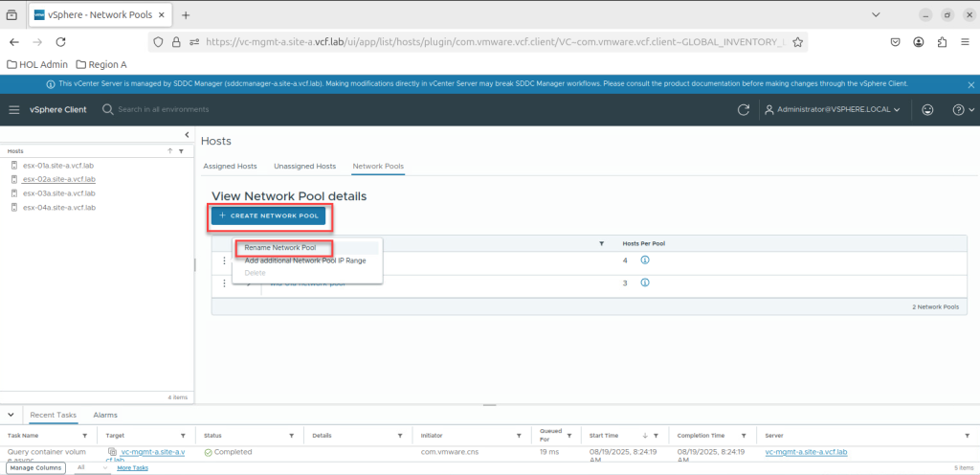Screen dimensions: 980x475
Task: Click the refresh icon in vSphere header
Action: pos(743,109)
